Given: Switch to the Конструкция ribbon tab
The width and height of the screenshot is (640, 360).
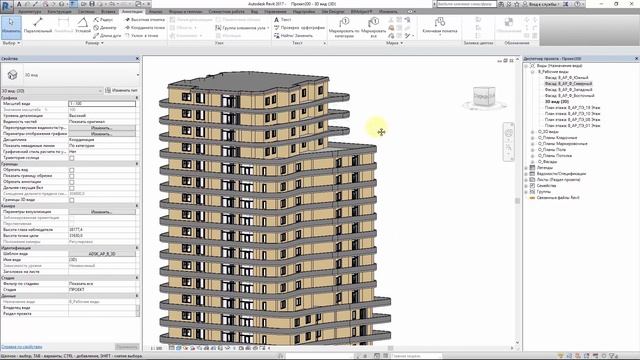Looking at the screenshot, I should pos(59,12).
